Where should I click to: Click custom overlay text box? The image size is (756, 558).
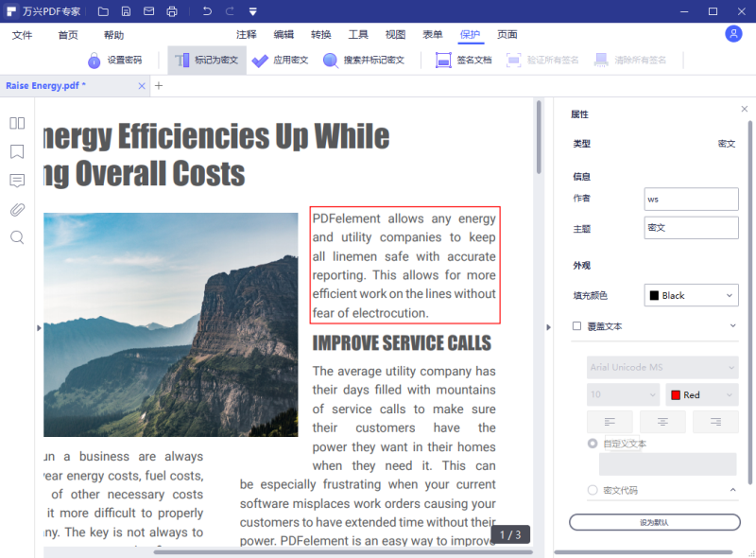[x=667, y=463]
